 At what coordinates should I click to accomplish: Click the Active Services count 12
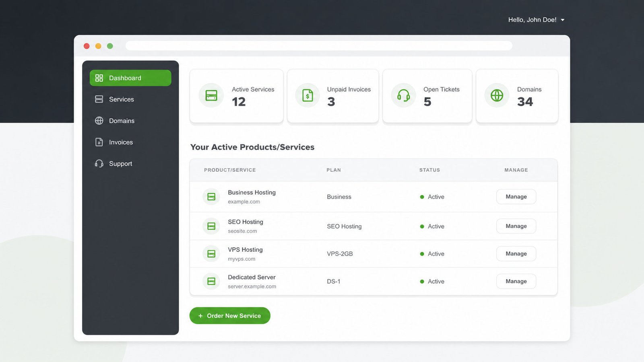pyautogui.click(x=239, y=102)
